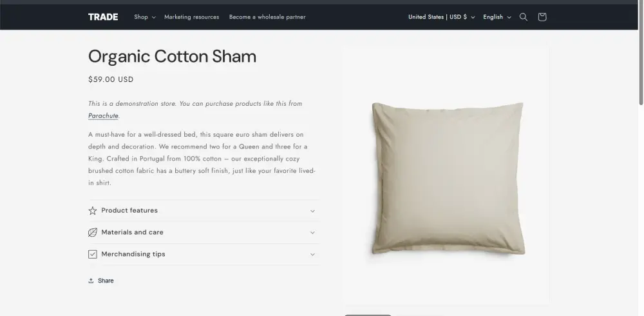
Task: Open the shopping cart icon
Action: tap(542, 17)
